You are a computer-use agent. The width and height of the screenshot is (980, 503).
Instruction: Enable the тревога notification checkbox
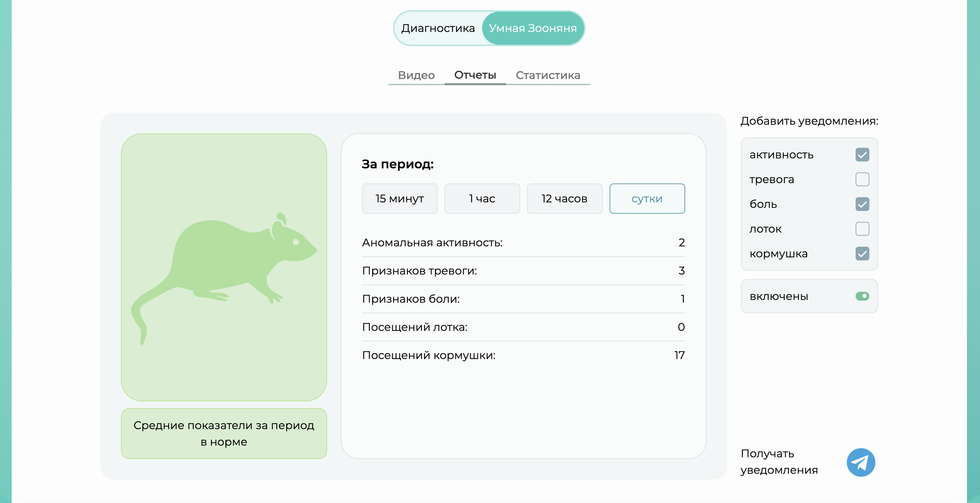coord(862,179)
